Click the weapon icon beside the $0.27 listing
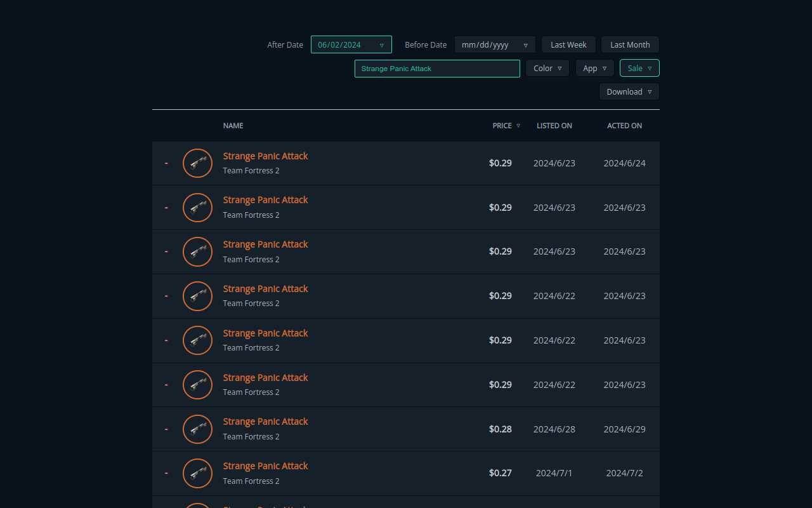The image size is (812, 508). tap(197, 473)
